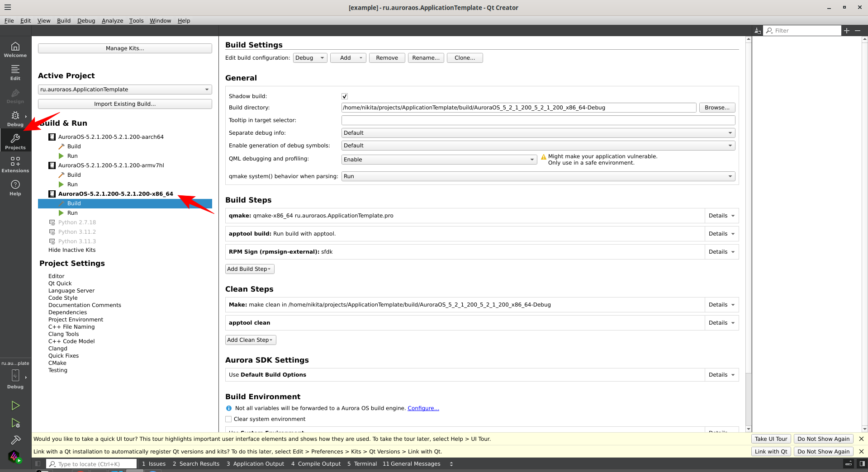
Task: Open the Configure link in Build Environment
Action: point(423,408)
